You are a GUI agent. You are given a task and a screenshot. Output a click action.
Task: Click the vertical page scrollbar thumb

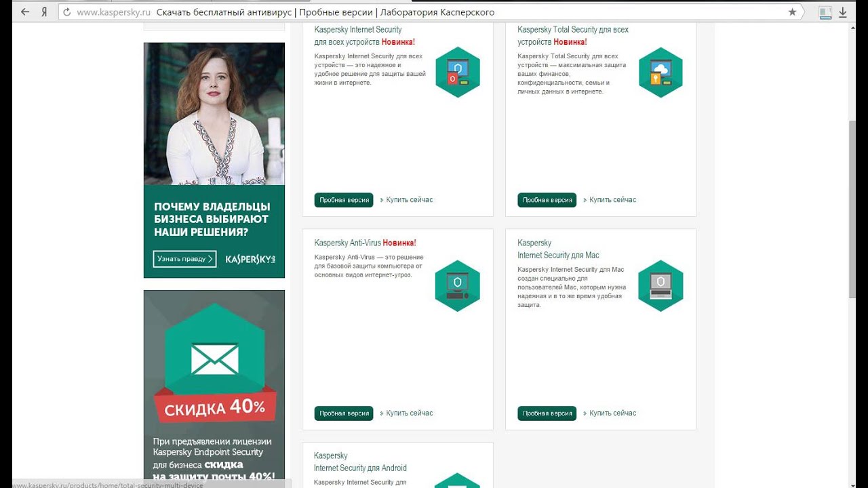[852, 209]
